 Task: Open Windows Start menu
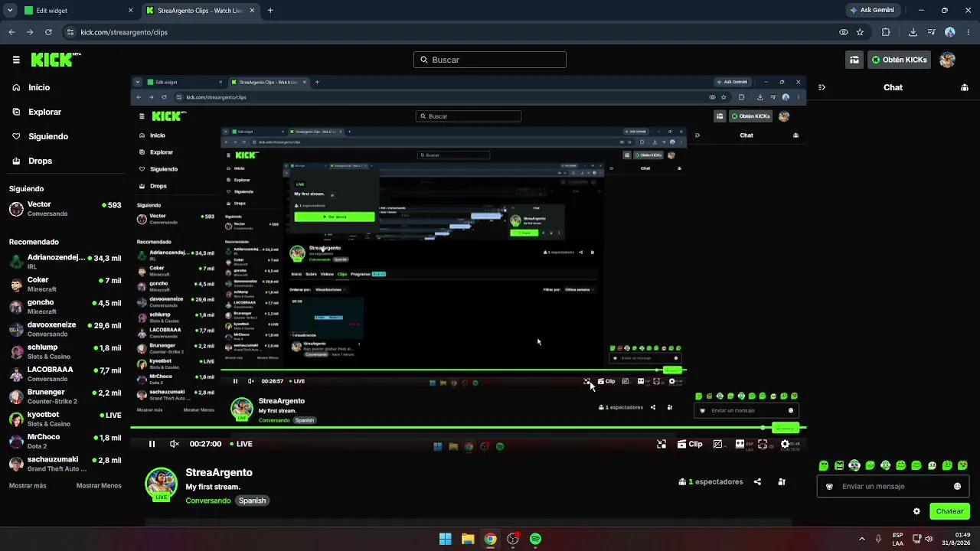(x=445, y=539)
